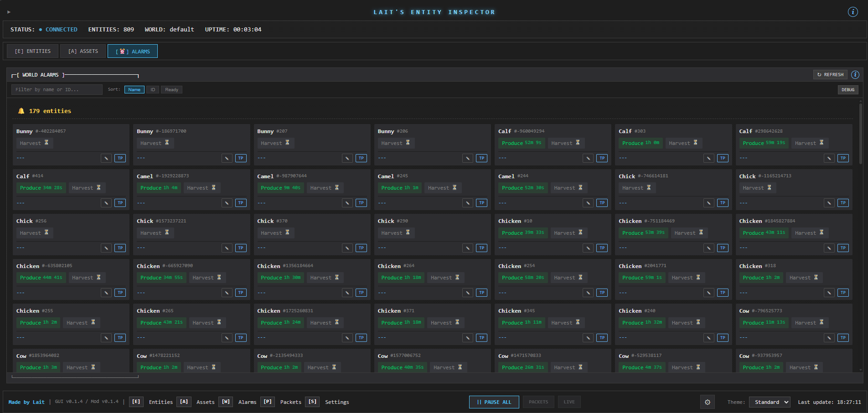The image size is (868, 413).
Task: Click the Filter by name or ID field
Action: 57,90
